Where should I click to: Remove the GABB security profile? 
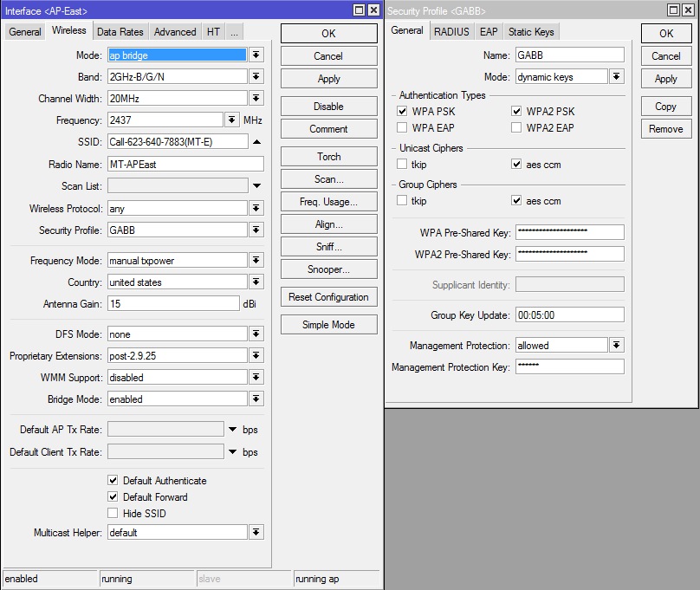tap(665, 129)
